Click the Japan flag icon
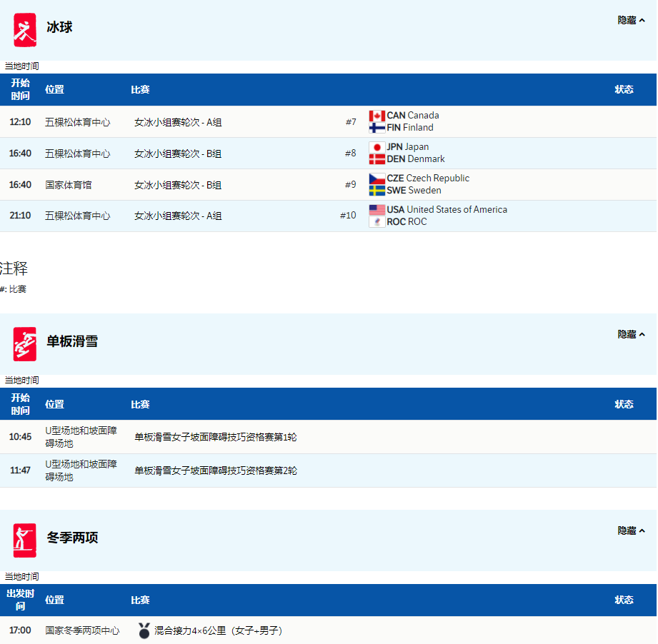Screen dimensions: 658x644 pyautogui.click(x=377, y=147)
